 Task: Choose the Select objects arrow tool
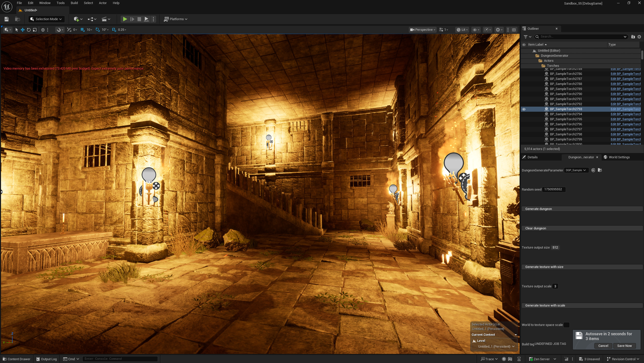pos(17,30)
